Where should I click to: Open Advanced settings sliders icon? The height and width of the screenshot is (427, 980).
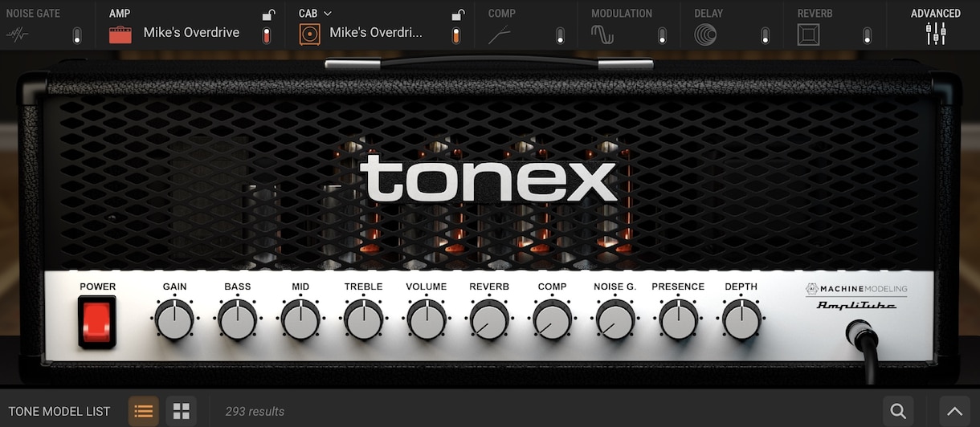(936, 34)
